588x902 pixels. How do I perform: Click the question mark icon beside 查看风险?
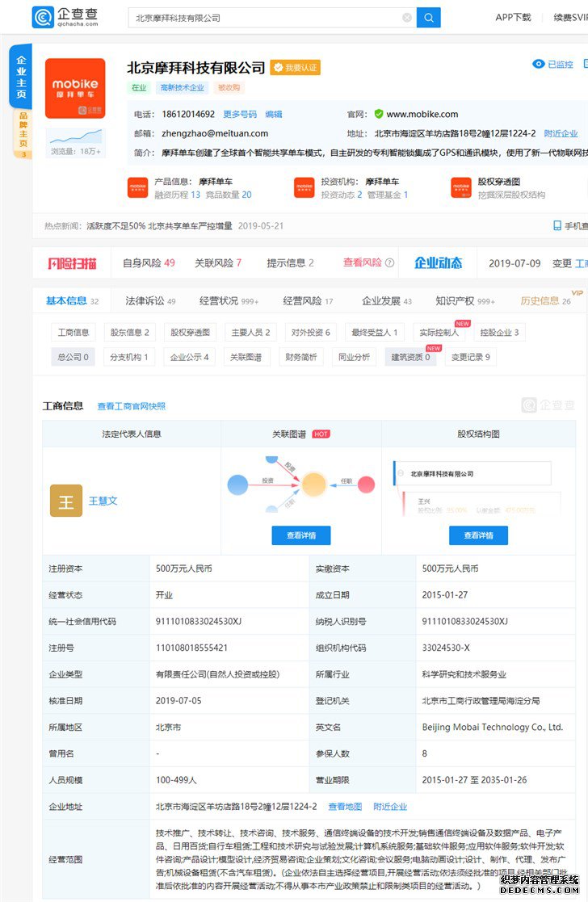pos(389,263)
